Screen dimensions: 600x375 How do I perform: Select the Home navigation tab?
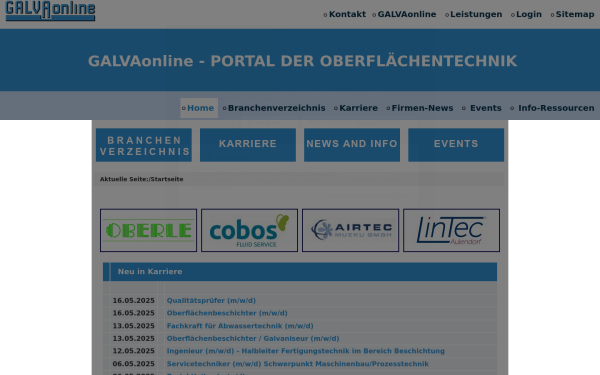point(200,108)
